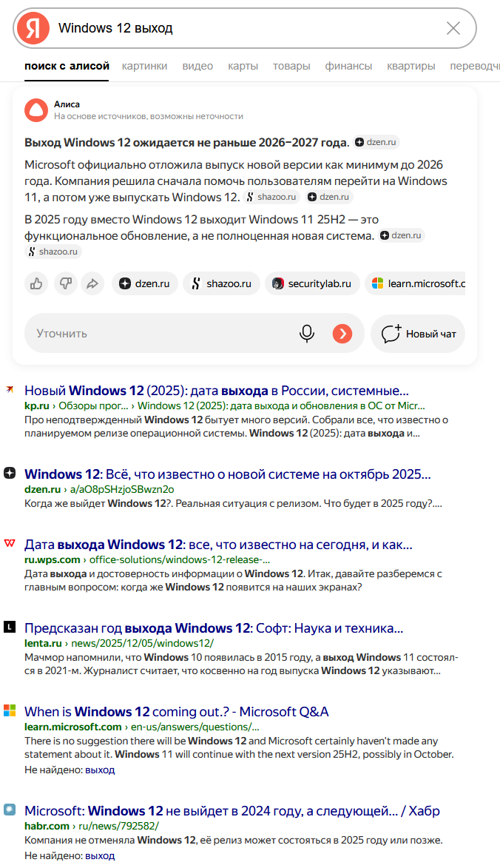
Task: Clear the search query with the X
Action: pos(453,27)
